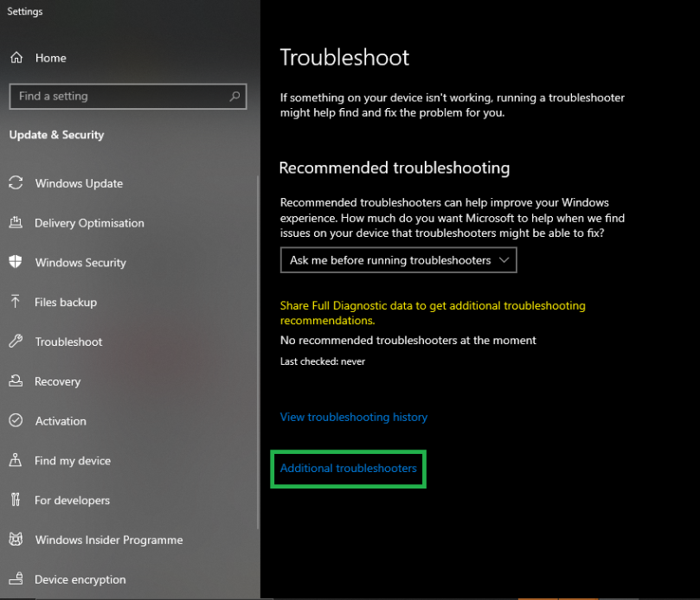Select the For developers sidebar icon
This screenshot has height=600, width=700.
pyautogui.click(x=15, y=501)
